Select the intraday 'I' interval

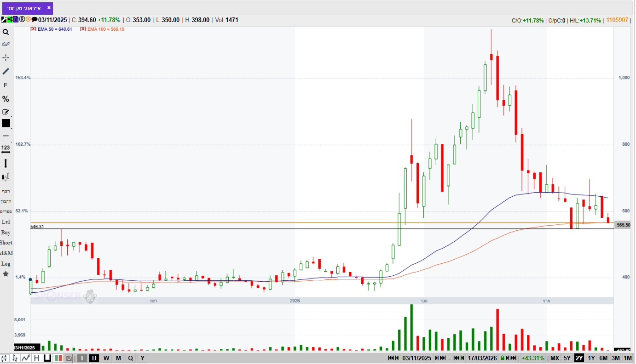tap(82, 358)
